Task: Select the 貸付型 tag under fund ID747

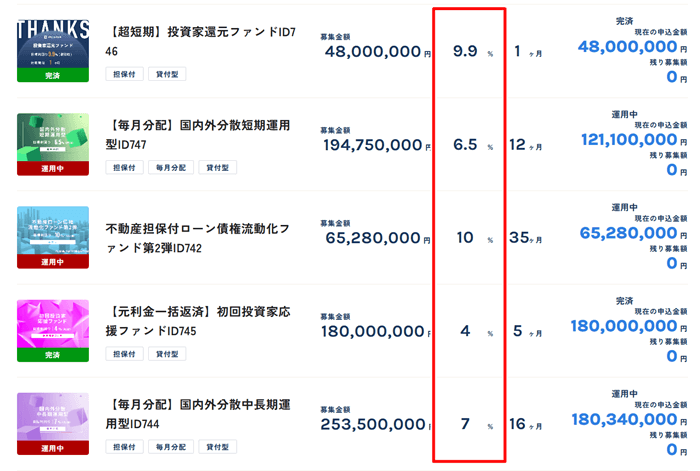Action: pyautogui.click(x=217, y=168)
